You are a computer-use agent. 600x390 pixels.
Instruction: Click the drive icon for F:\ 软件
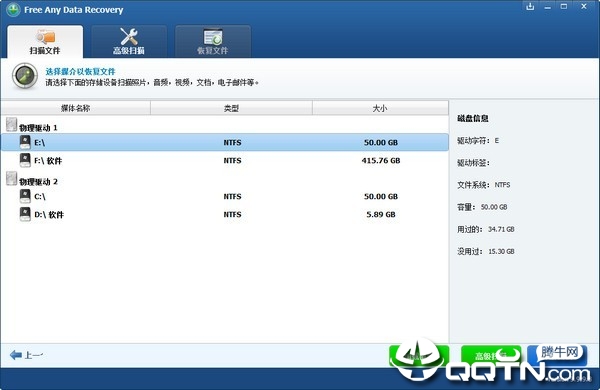25,160
